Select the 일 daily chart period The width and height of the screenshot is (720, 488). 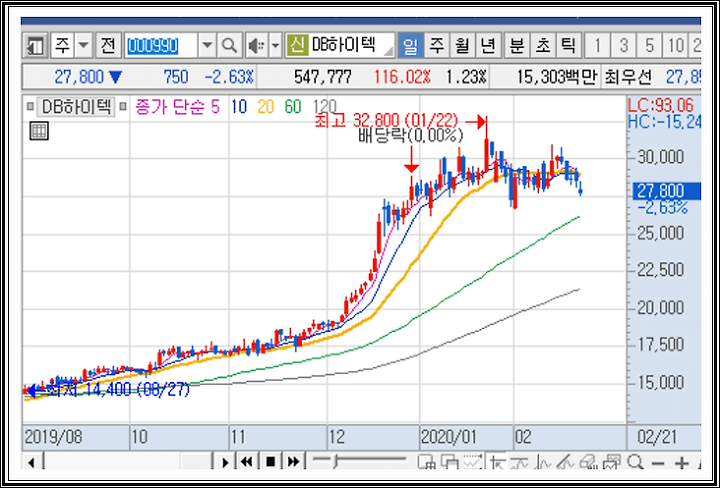411,45
